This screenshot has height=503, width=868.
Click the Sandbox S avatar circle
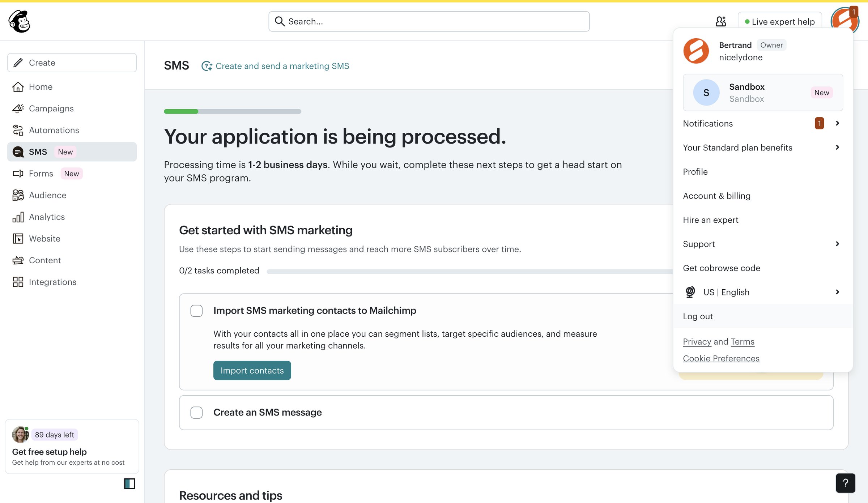(706, 93)
